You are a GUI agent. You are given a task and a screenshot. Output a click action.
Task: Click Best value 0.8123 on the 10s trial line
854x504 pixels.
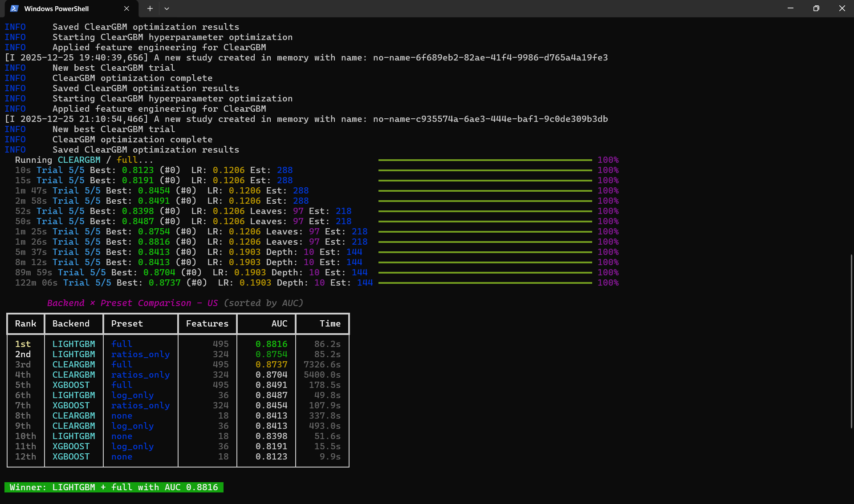tap(138, 170)
